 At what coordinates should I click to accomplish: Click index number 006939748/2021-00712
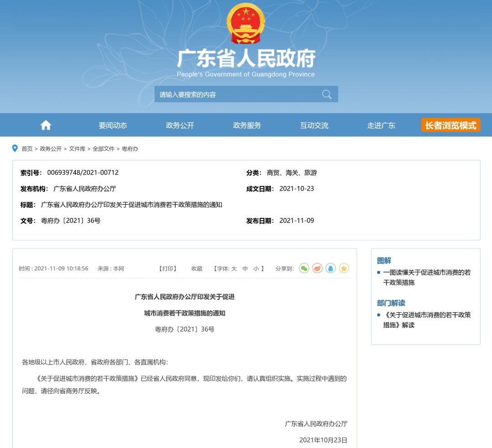(83, 173)
